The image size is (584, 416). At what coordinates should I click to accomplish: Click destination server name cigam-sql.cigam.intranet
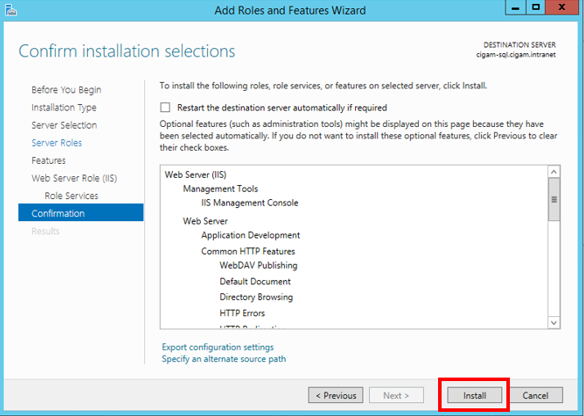[x=516, y=55]
